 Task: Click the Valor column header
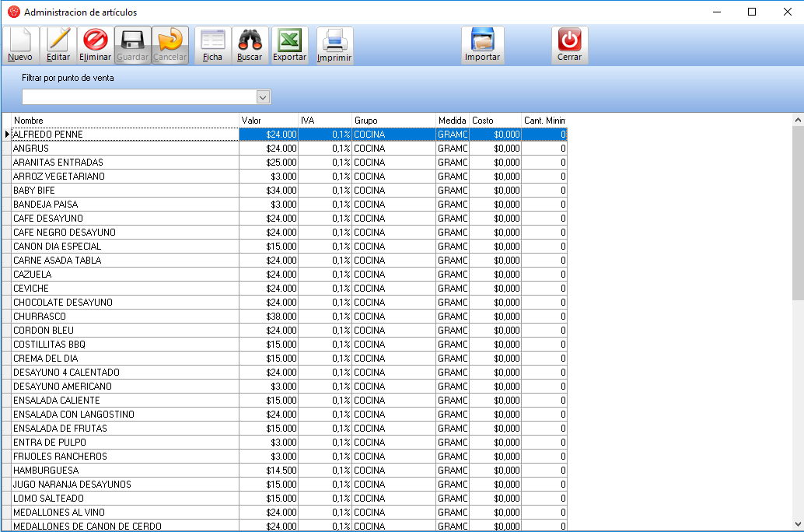click(267, 121)
